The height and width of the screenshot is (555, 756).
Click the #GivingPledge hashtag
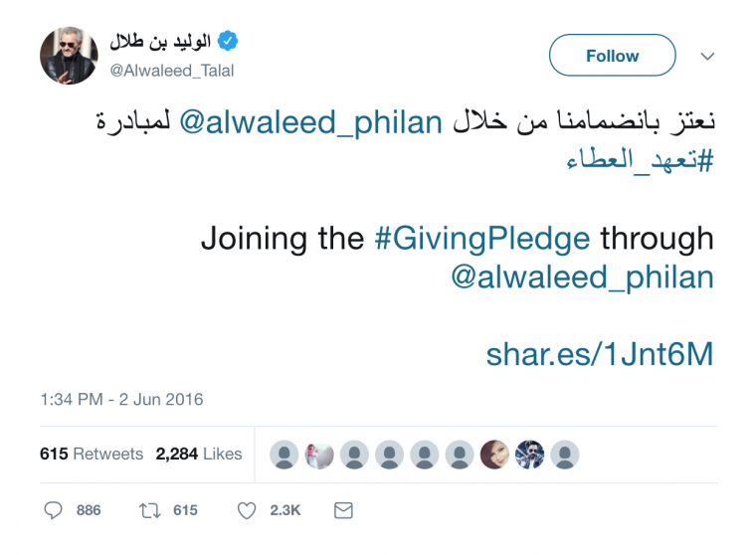(x=481, y=239)
